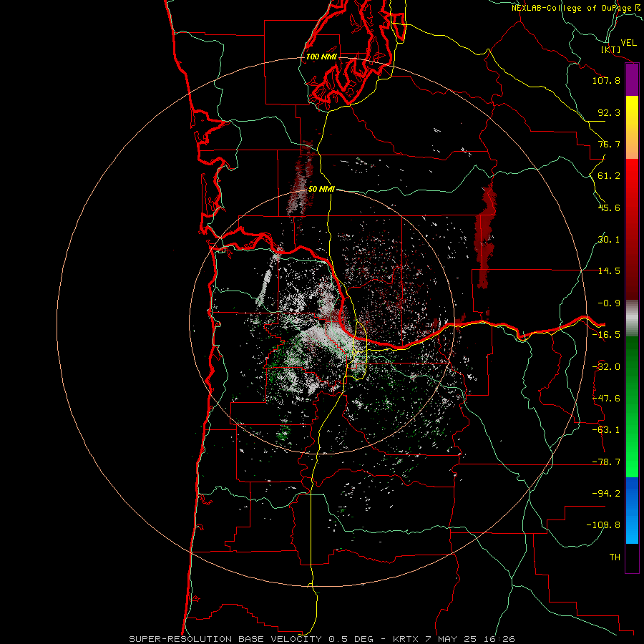644x644 pixels.
Task: Select the 107.8 velocity scale value
Action: coord(606,80)
